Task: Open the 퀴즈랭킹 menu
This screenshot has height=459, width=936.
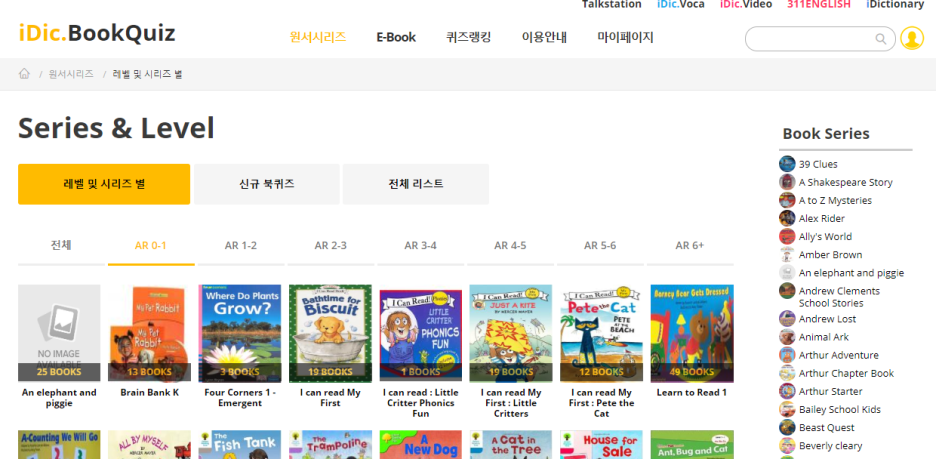Action: [x=469, y=37]
